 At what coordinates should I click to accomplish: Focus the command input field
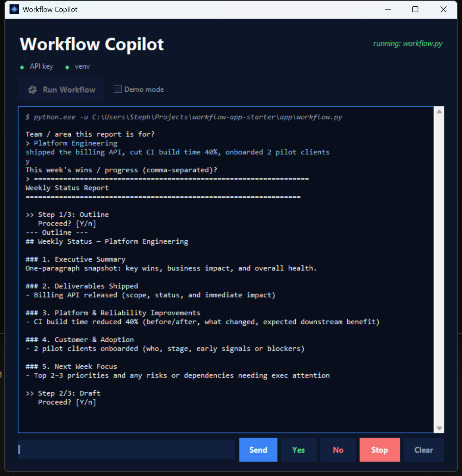coord(126,449)
